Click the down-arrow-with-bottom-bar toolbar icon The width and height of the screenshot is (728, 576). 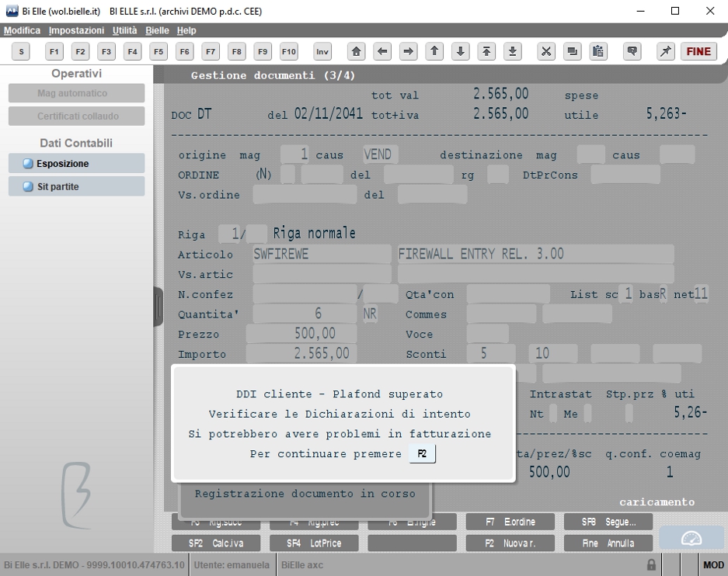512,51
